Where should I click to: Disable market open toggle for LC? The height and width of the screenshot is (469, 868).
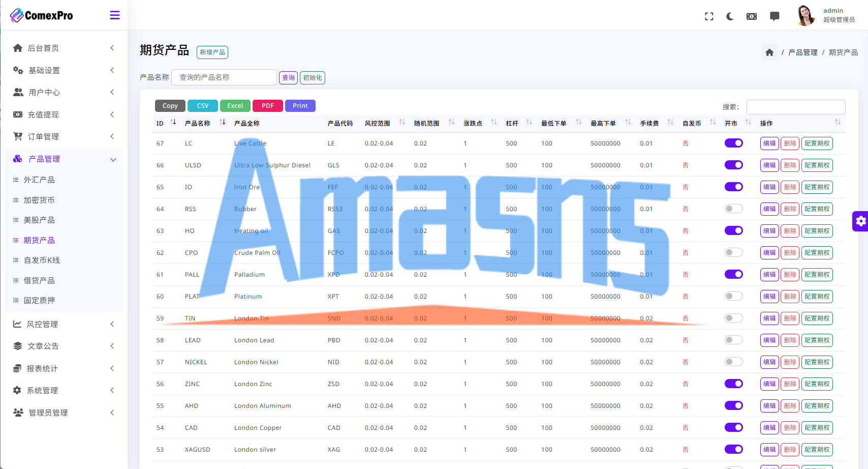point(733,143)
